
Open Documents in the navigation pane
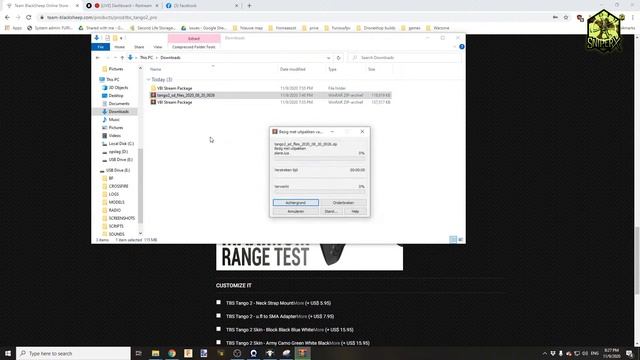point(119,104)
